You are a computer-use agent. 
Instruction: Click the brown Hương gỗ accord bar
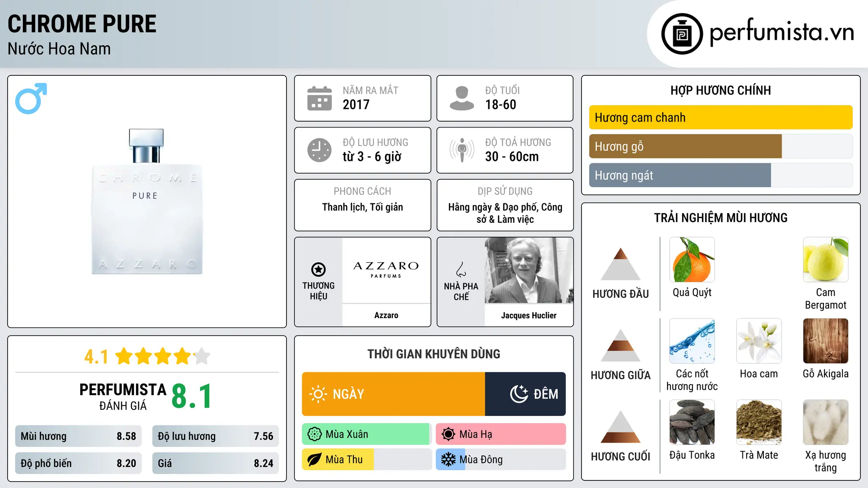[685, 146]
